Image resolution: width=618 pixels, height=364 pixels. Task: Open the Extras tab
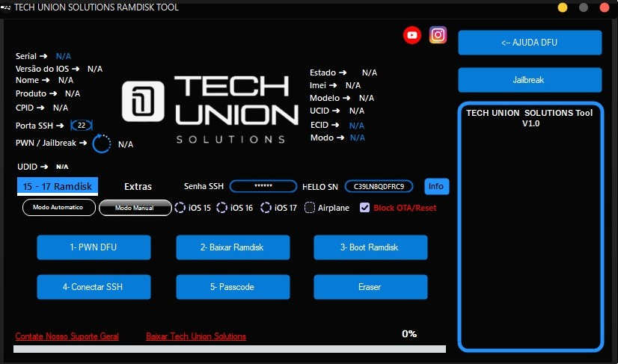click(138, 187)
